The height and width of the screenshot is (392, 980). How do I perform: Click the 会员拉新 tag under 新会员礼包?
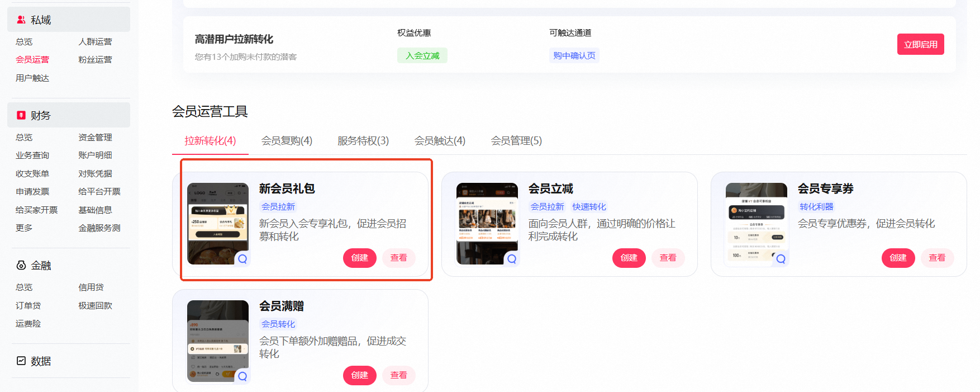278,207
